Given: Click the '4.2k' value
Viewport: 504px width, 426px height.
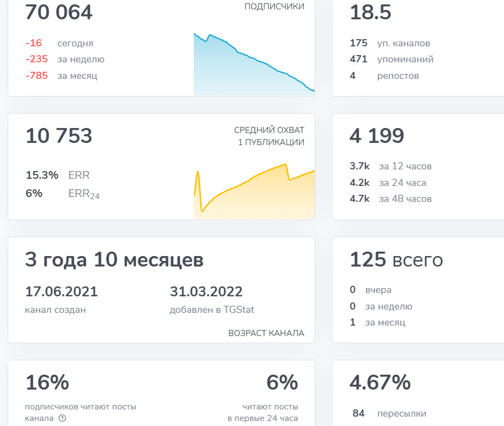Looking at the screenshot, I should click(x=359, y=183).
